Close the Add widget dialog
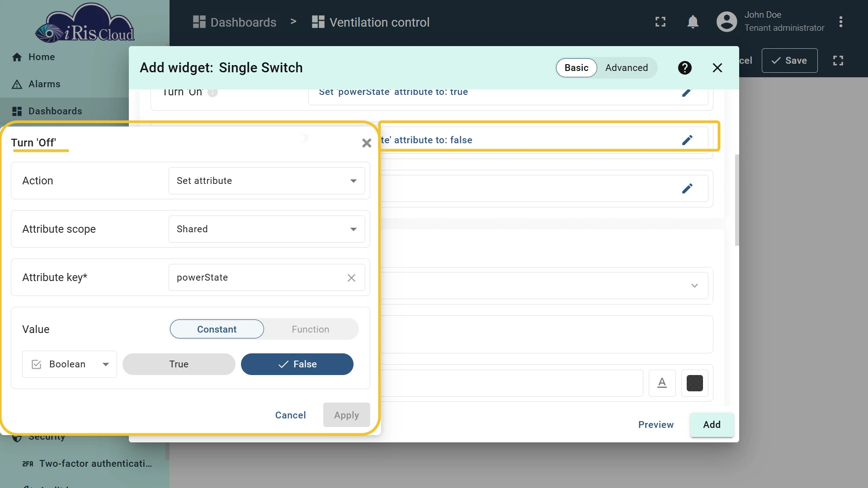This screenshot has width=868, height=488. (x=717, y=68)
